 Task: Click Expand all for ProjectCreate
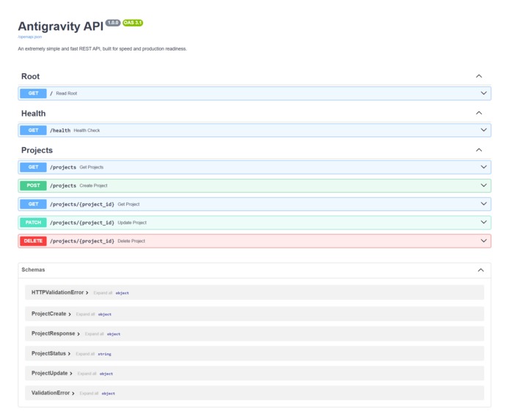[x=85, y=314]
